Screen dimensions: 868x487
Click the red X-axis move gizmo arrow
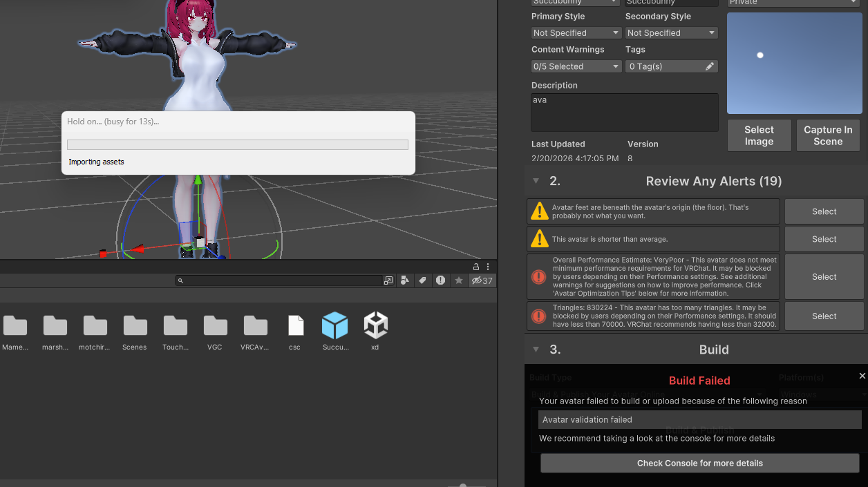tap(138, 249)
